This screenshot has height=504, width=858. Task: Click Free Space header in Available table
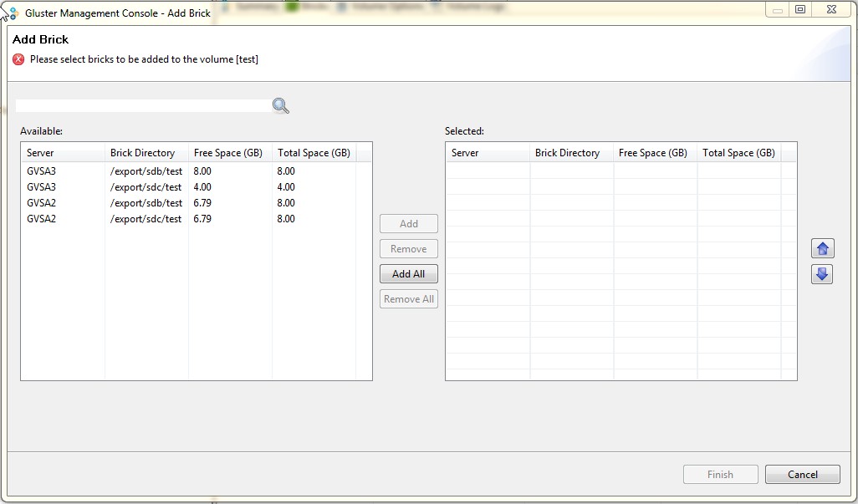click(229, 153)
